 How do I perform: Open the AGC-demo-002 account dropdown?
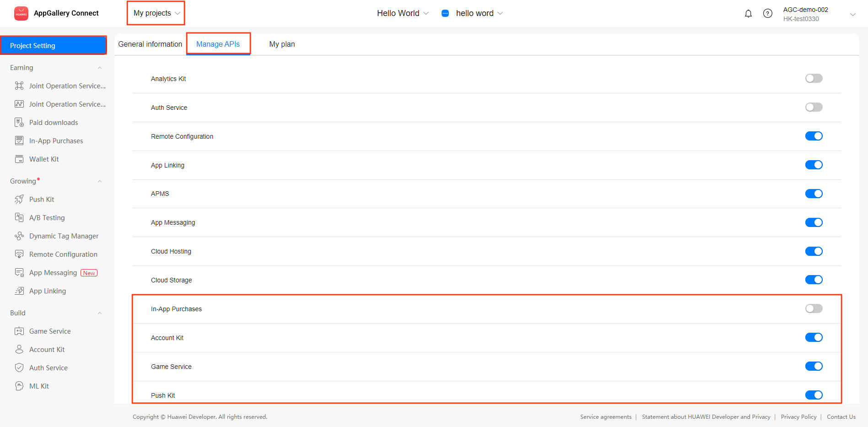(x=853, y=14)
